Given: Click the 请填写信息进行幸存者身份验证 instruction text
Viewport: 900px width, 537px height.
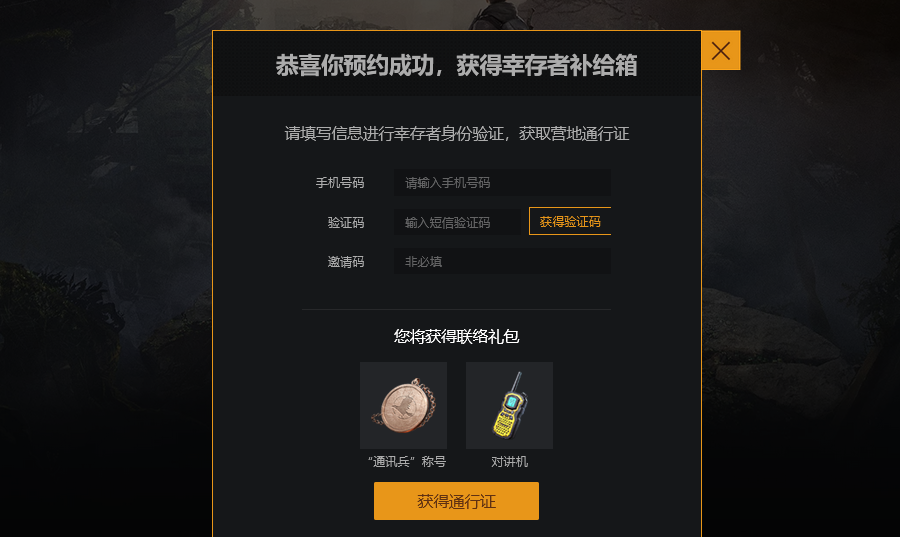Looking at the screenshot, I should 457,134.
